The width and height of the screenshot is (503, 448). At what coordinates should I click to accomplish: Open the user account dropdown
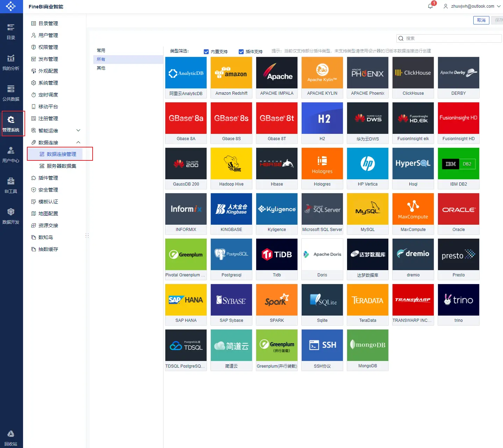[x=472, y=6]
